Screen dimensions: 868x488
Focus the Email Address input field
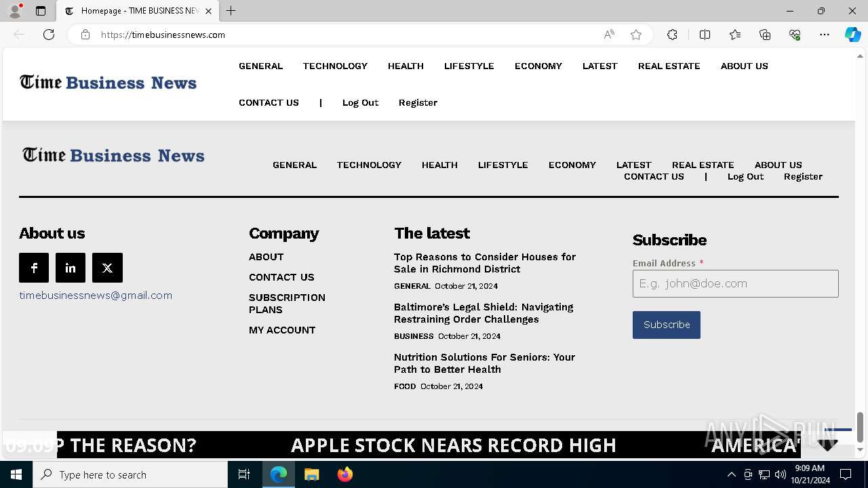735,283
